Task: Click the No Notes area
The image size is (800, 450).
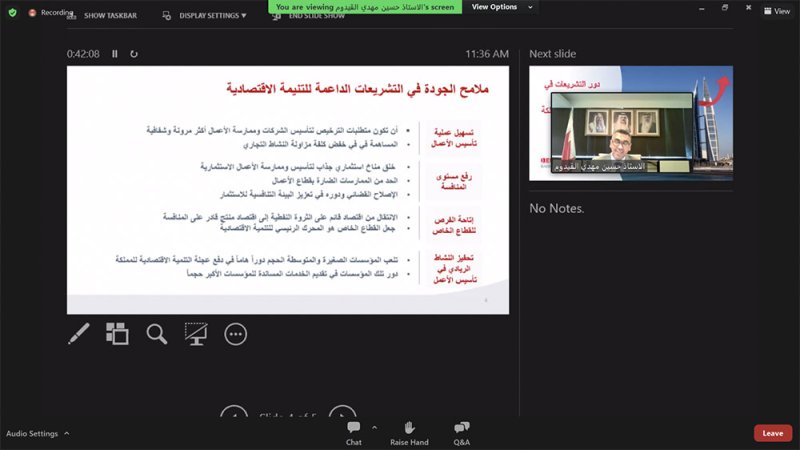Action: 557,208
